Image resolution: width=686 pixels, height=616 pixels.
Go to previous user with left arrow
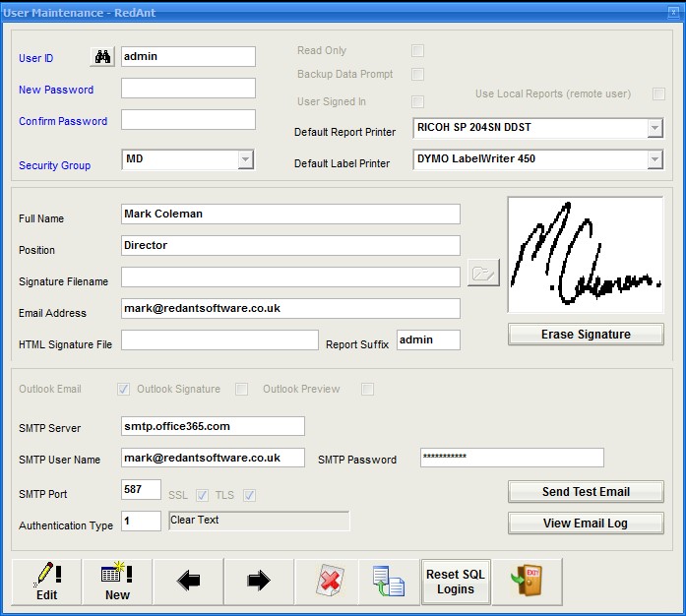point(188,582)
